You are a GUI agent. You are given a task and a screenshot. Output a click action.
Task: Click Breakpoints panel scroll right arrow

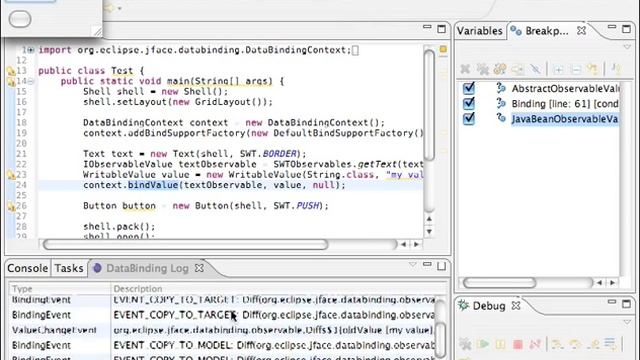pos(613,282)
